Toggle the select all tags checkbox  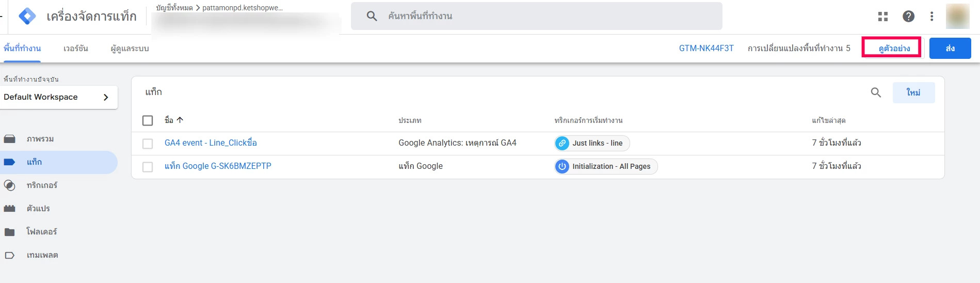[148, 120]
